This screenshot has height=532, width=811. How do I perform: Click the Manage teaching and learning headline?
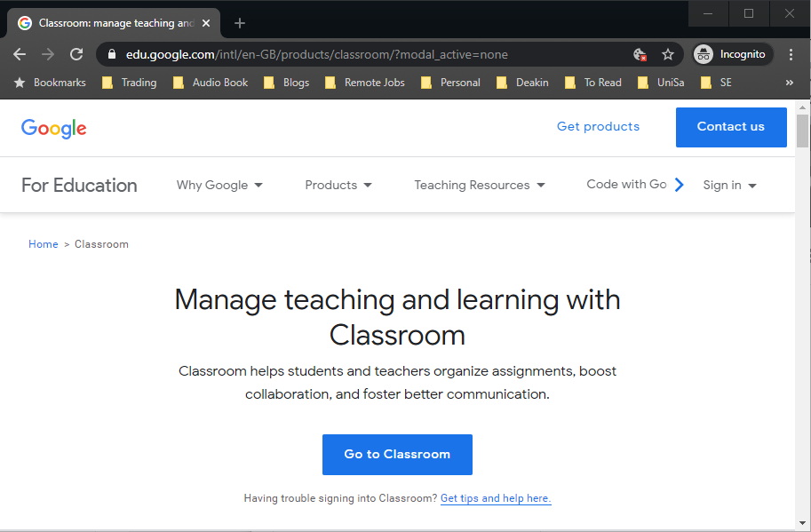[x=397, y=317]
